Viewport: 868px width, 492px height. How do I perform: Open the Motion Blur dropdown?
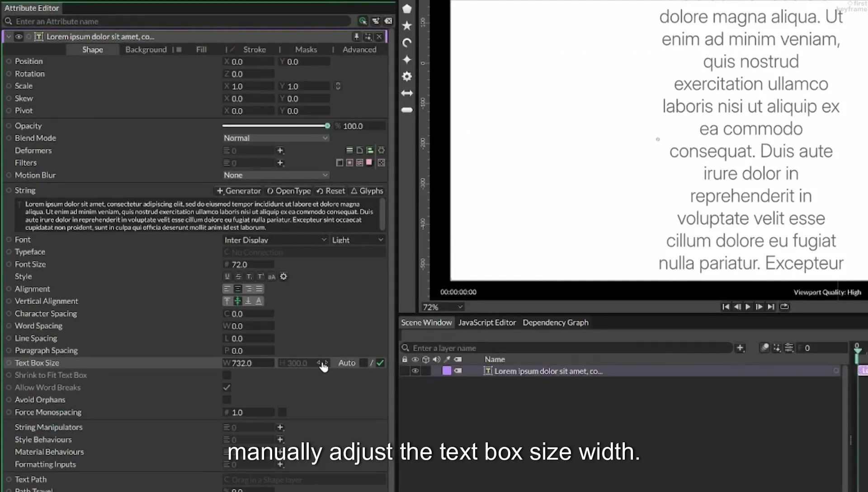click(275, 175)
